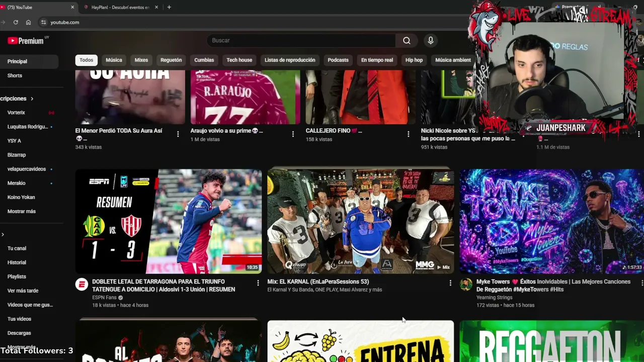Open the 'ENTRENA' video thumbnail
The width and height of the screenshot is (644, 362).
point(361,341)
